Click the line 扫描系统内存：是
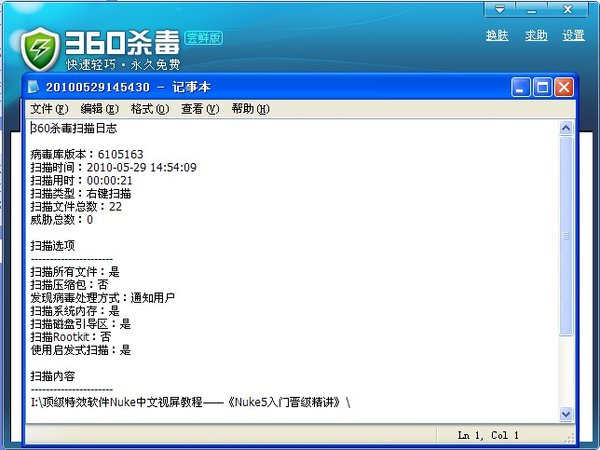This screenshot has height=450, width=600. click(x=75, y=311)
